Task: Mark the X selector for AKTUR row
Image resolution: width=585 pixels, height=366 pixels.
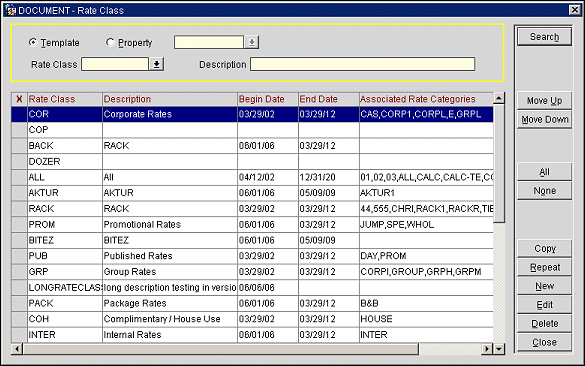Action: click(19, 193)
